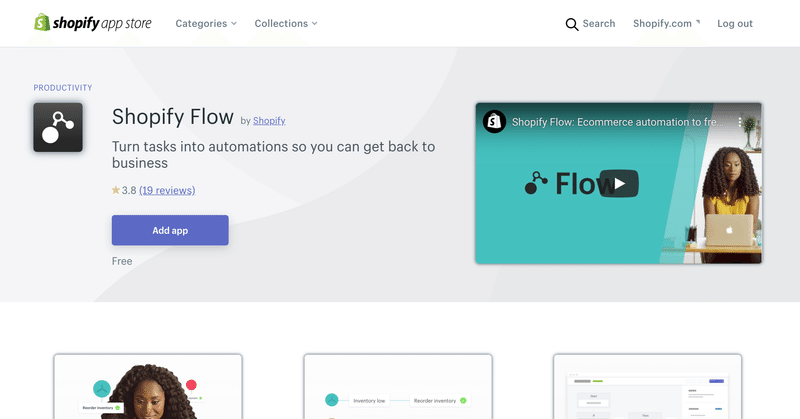Open the Shopify.com dropdown
The image size is (800, 419).
click(666, 23)
